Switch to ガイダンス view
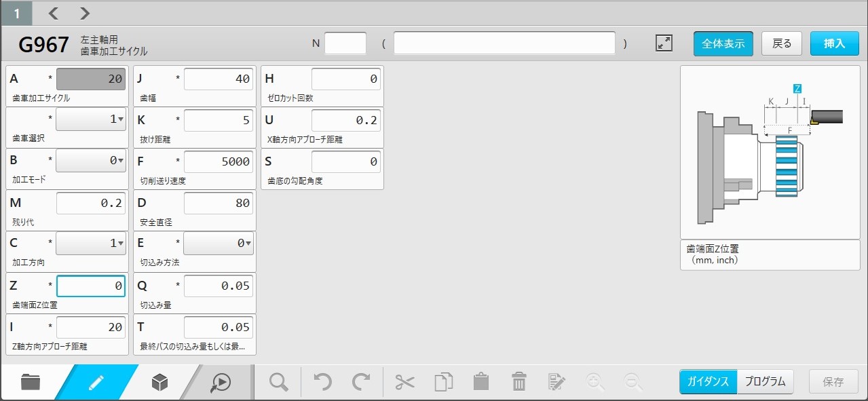 [x=708, y=382]
